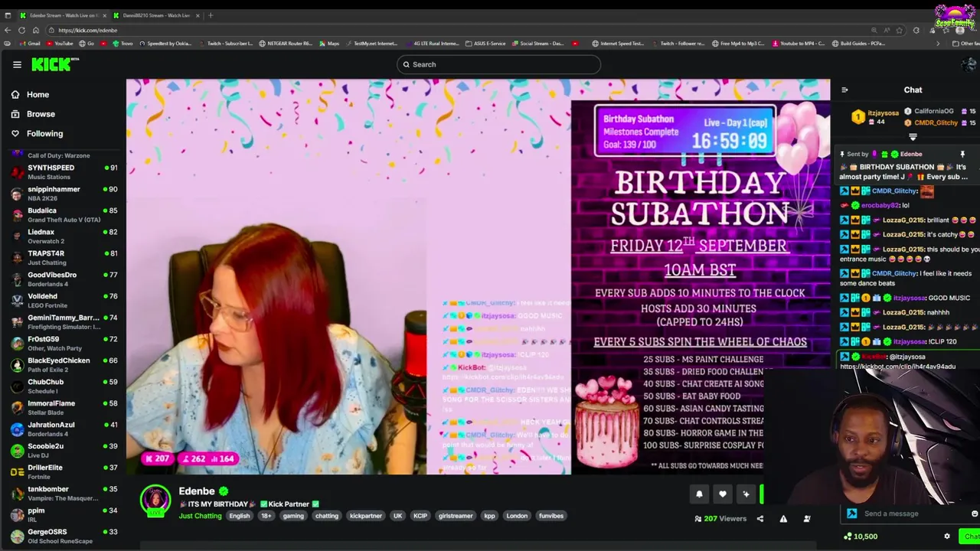The height and width of the screenshot is (551, 980).
Task: Select the English tag
Action: pyautogui.click(x=240, y=516)
